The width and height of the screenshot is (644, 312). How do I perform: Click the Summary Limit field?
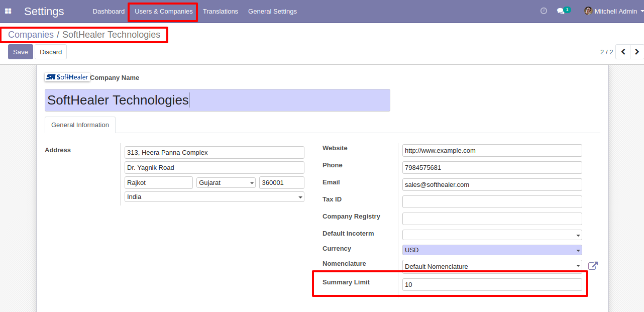492,285
